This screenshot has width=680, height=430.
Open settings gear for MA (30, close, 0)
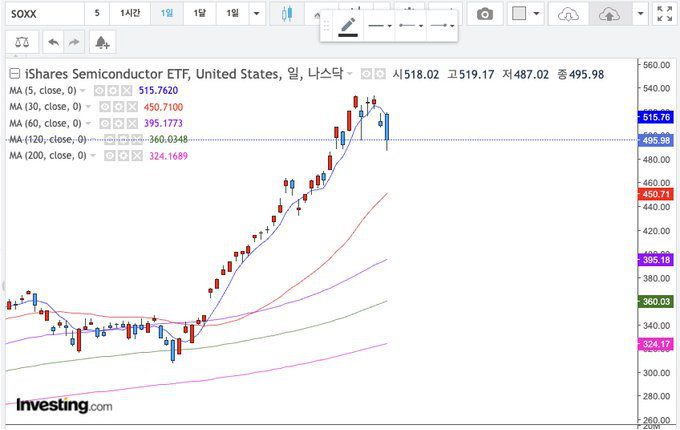click(x=118, y=107)
